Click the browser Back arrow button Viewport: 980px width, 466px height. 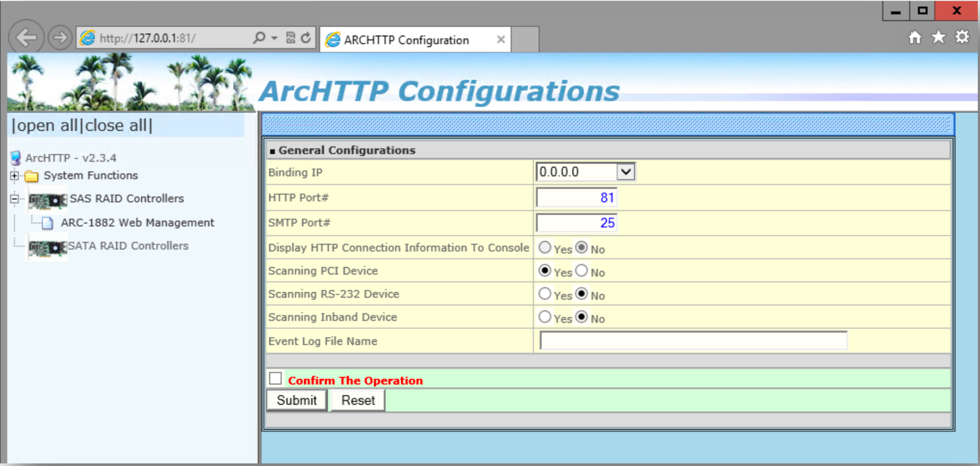[x=26, y=37]
